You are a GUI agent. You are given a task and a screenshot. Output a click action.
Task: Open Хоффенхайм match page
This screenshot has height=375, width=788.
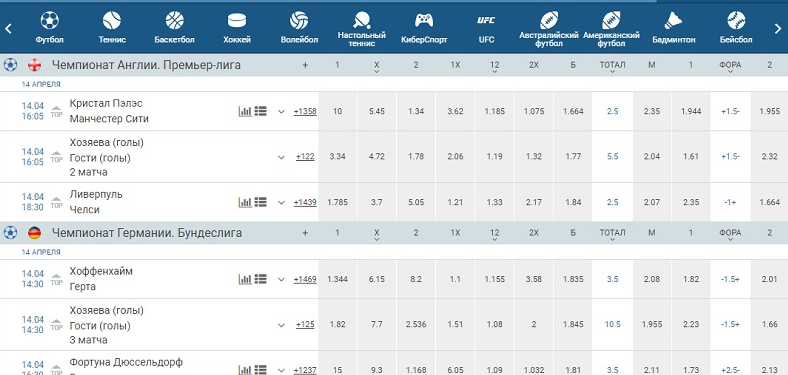click(x=101, y=271)
